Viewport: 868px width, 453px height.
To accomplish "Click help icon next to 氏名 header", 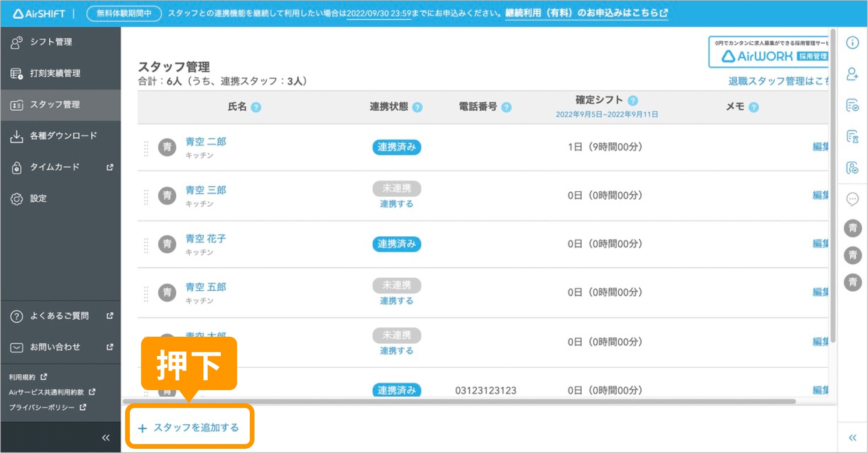I will pyautogui.click(x=256, y=107).
